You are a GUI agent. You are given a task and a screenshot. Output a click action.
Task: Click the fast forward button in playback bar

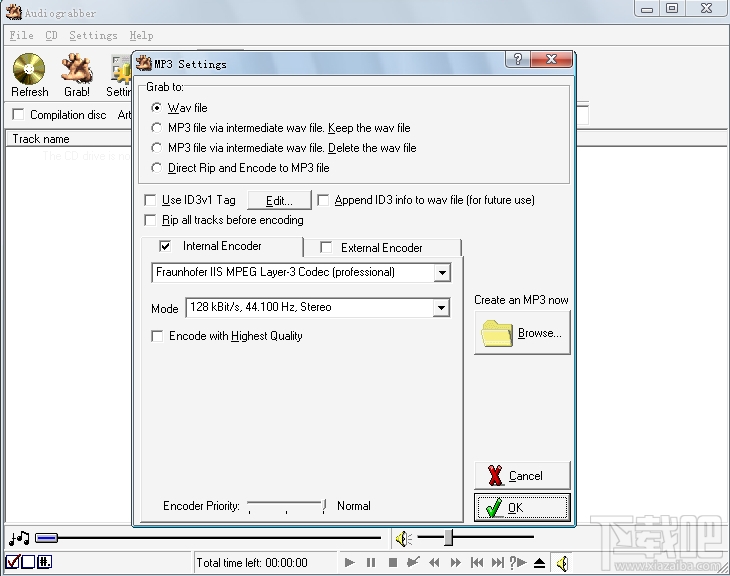click(x=455, y=562)
